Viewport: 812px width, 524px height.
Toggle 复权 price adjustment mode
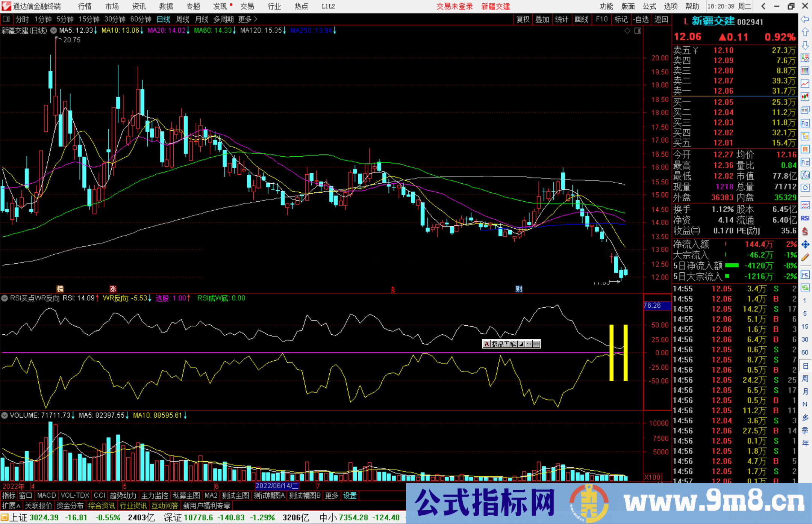[x=523, y=19]
